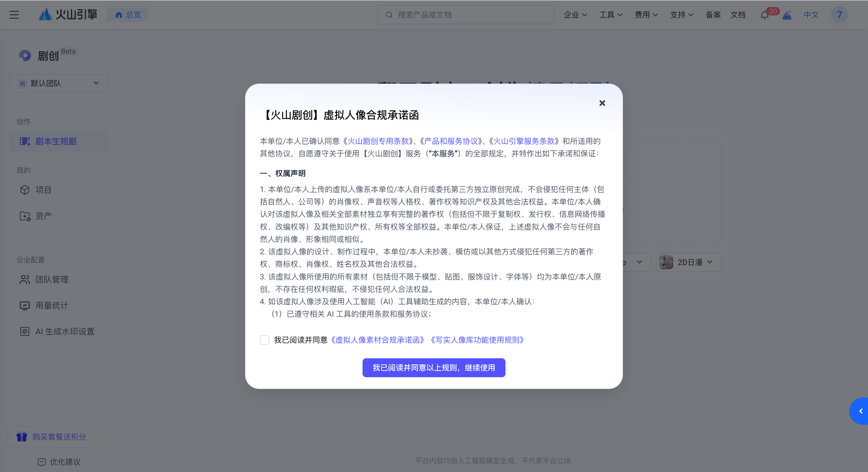868x472 pixels.
Task: Click 我已阅读并同意以上规则，继续使用 button
Action: (x=434, y=367)
